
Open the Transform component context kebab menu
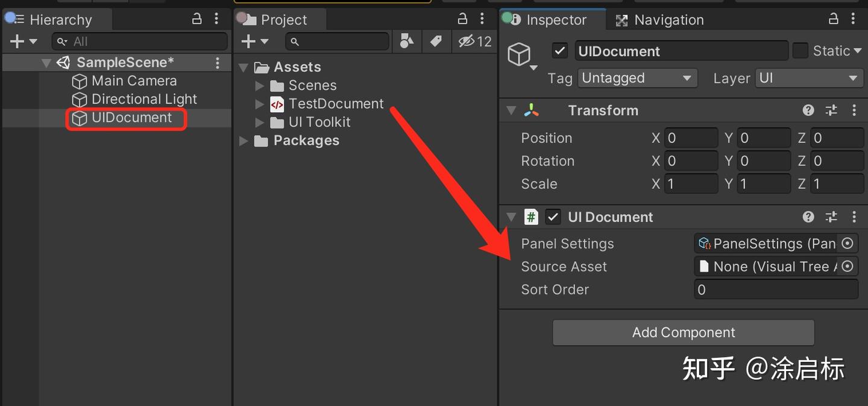[854, 110]
